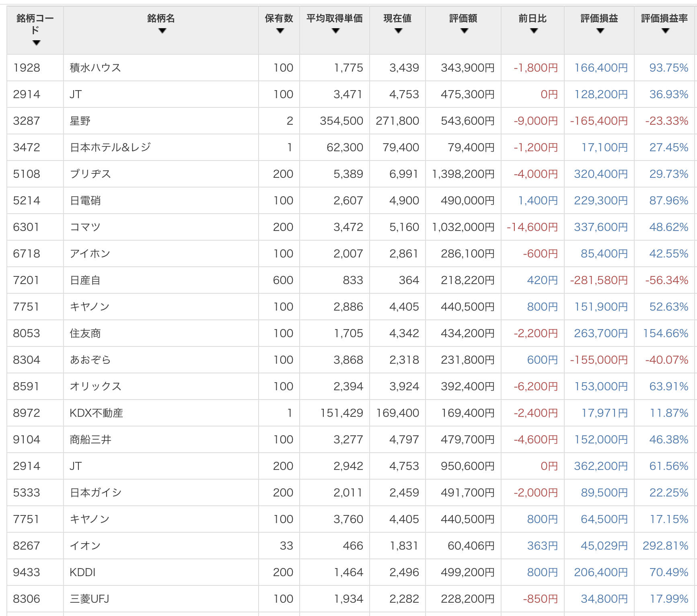The image size is (697, 616).
Task: Click the sort arrow under 銘柄名
Action: [x=162, y=31]
